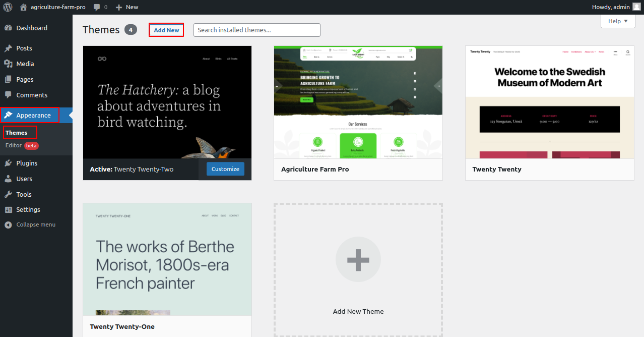Click the Tools wrench icon
The image size is (644, 337).
(8, 194)
